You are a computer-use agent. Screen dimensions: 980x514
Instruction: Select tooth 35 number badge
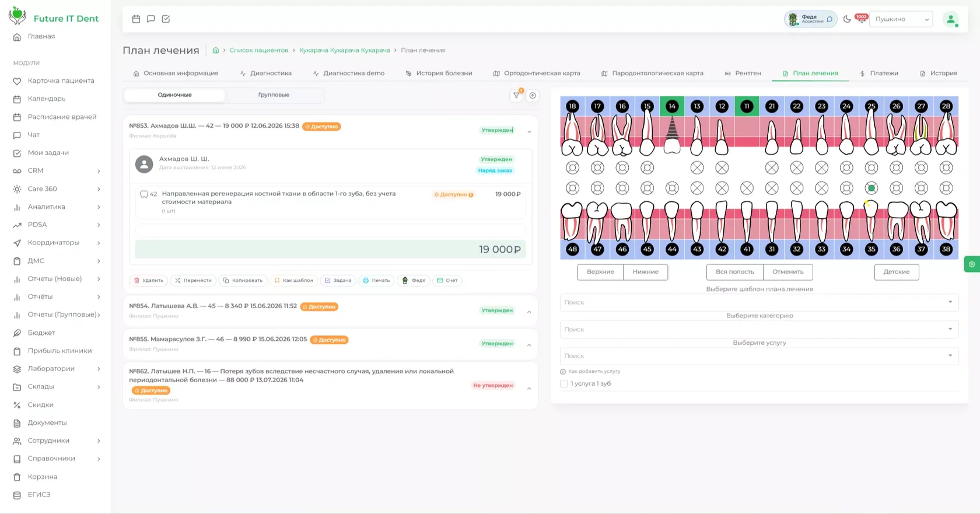pyautogui.click(x=871, y=249)
